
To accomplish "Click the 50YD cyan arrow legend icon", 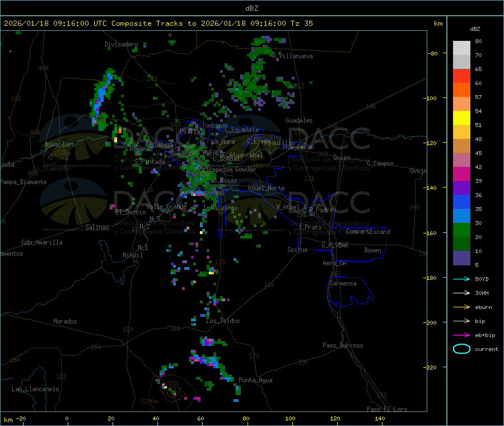I will (461, 279).
